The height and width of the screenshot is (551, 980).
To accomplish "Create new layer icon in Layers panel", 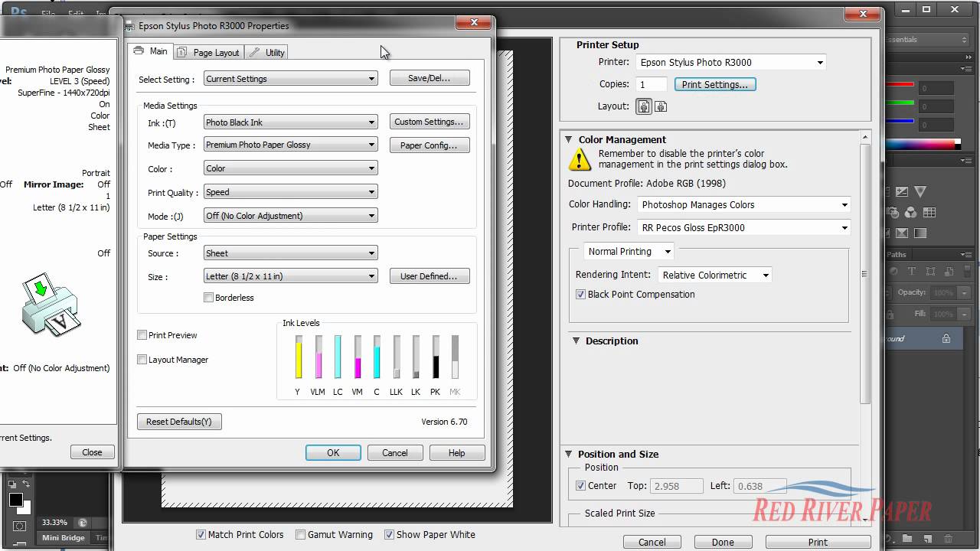I will (x=928, y=539).
